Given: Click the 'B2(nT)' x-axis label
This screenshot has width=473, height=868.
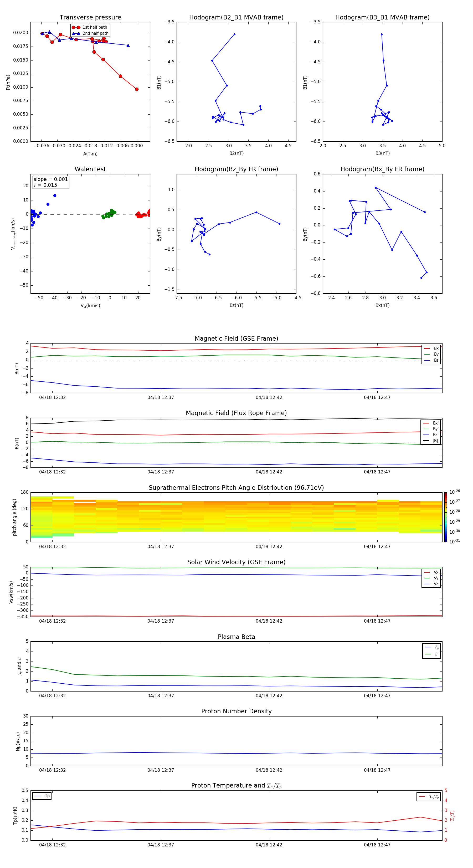Looking at the screenshot, I should (x=236, y=153).
